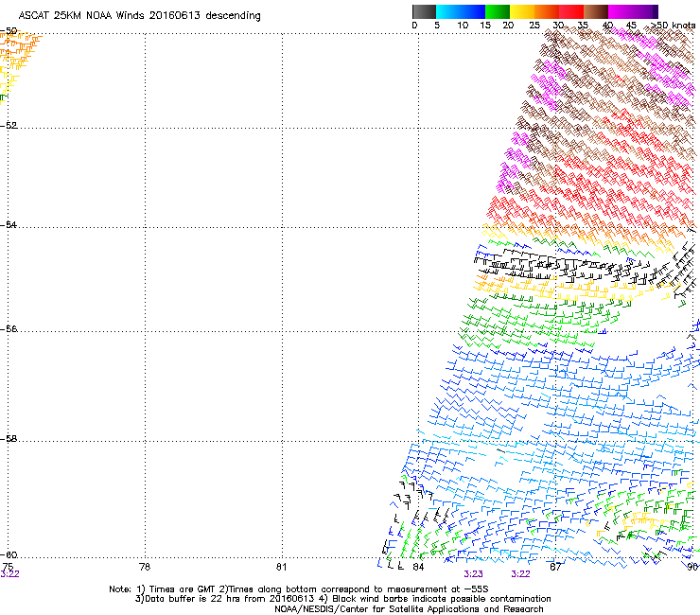Click the legend tick label '25'
Image resolution: width=700 pixels, height=615 pixels.
(x=534, y=26)
